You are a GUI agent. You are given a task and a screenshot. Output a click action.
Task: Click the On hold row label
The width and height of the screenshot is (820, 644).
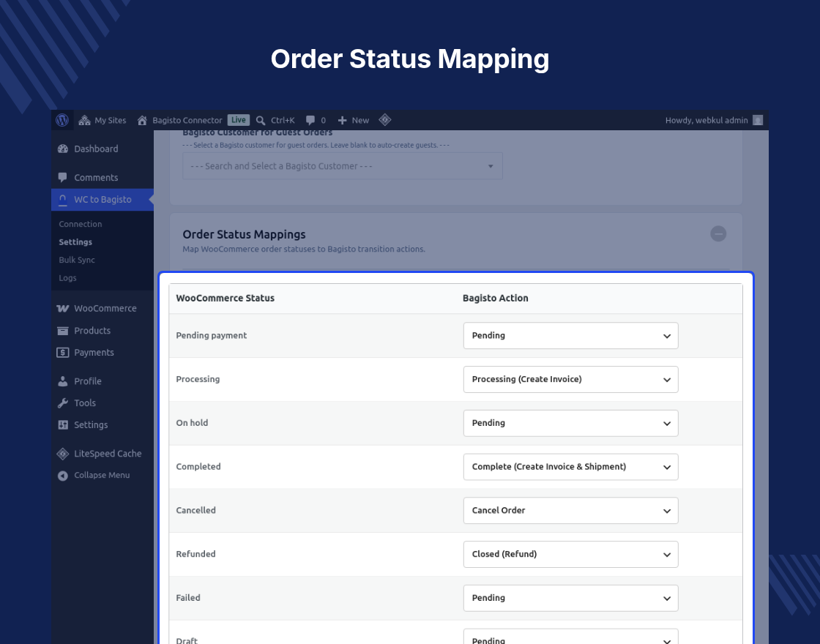pyautogui.click(x=192, y=423)
